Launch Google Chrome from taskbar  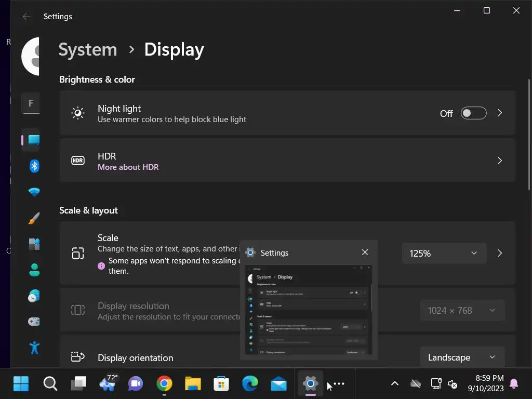(164, 384)
